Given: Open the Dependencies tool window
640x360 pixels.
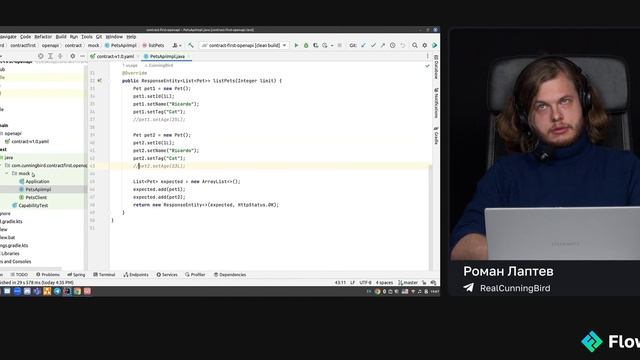Looking at the screenshot, I should tap(230, 275).
